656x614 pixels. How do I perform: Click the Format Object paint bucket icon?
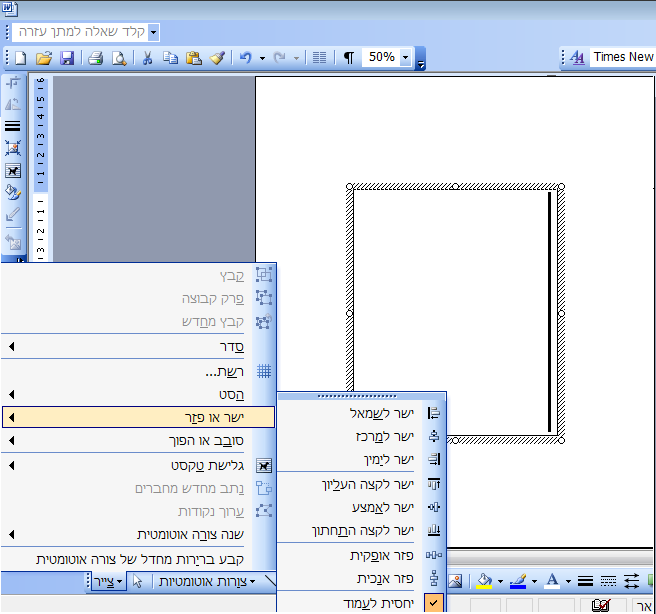click(13, 193)
